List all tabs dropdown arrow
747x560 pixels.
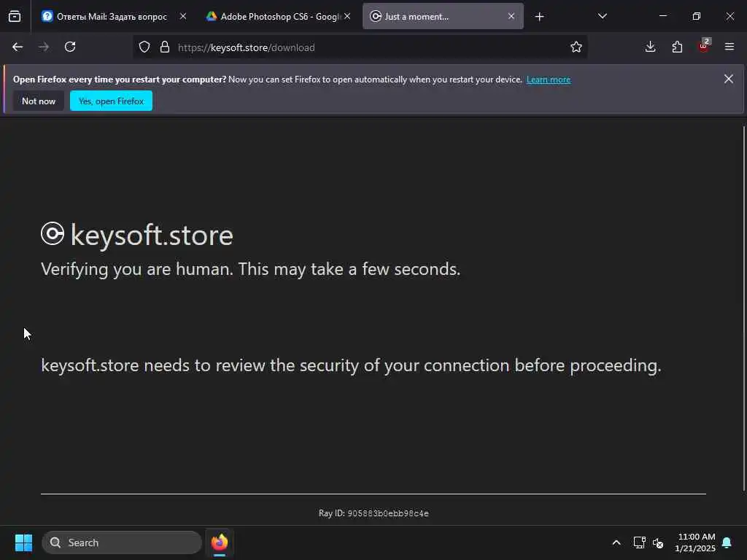coord(602,16)
